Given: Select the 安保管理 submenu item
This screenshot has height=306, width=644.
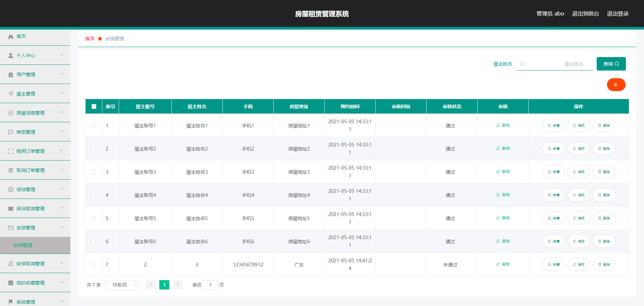Looking at the screenshot, I should click(35, 245).
